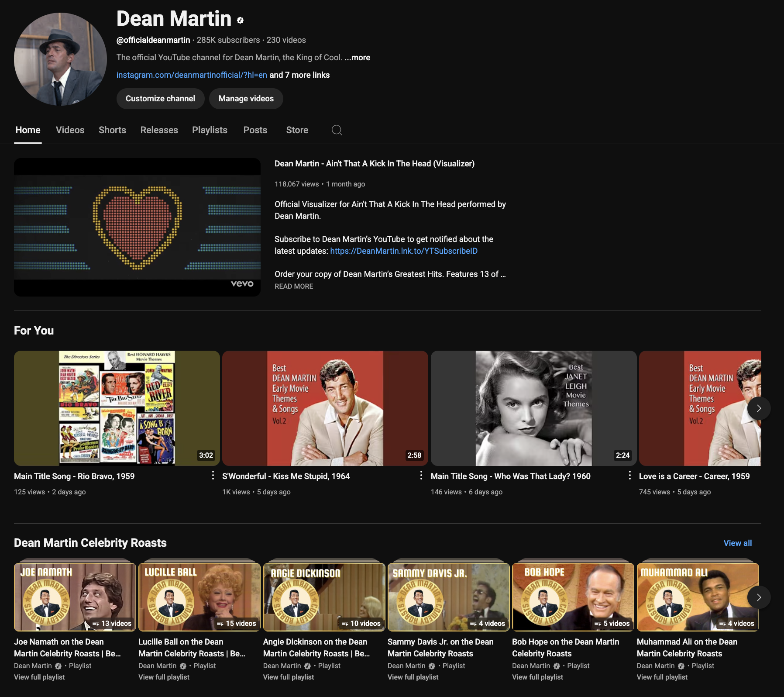Open the 'and 7 more links' list
The width and height of the screenshot is (784, 697).
pyautogui.click(x=299, y=75)
